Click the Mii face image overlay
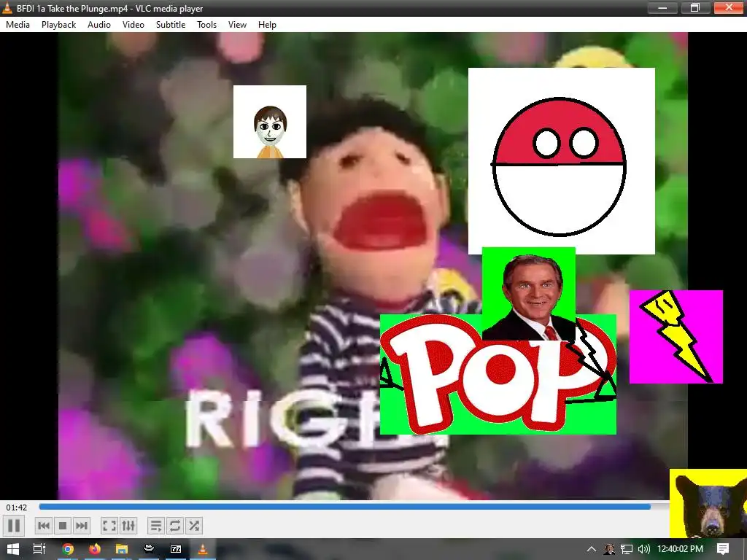Viewport: 747px width, 560px height. pos(270,122)
